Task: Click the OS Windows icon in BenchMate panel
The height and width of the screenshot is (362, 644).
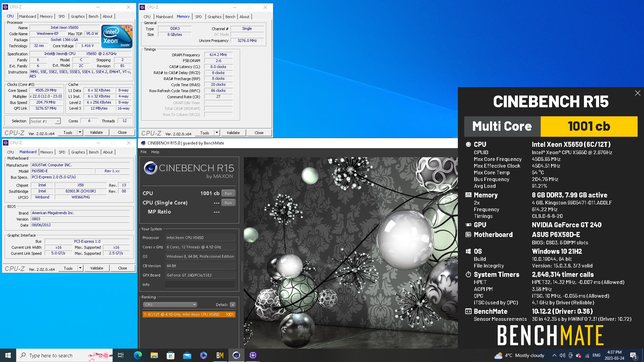Action: click(468, 251)
